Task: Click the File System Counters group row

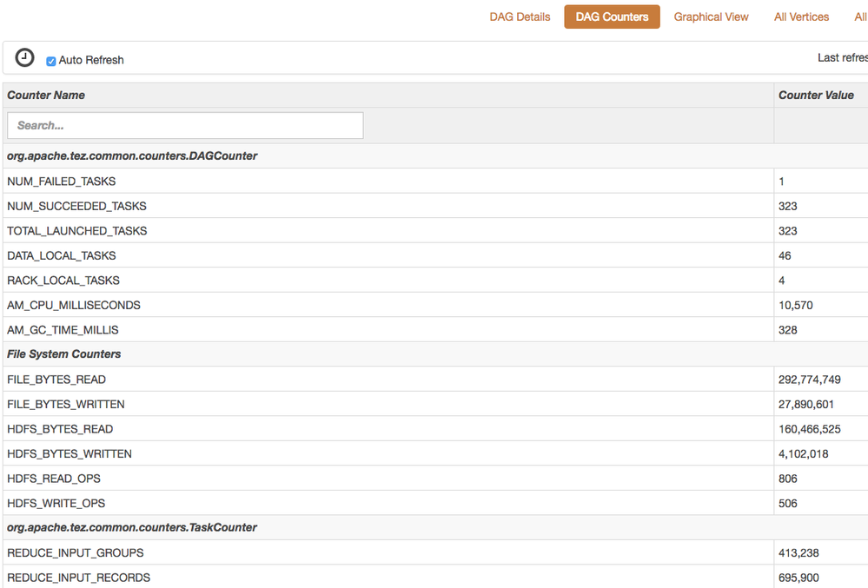Action: [64, 354]
